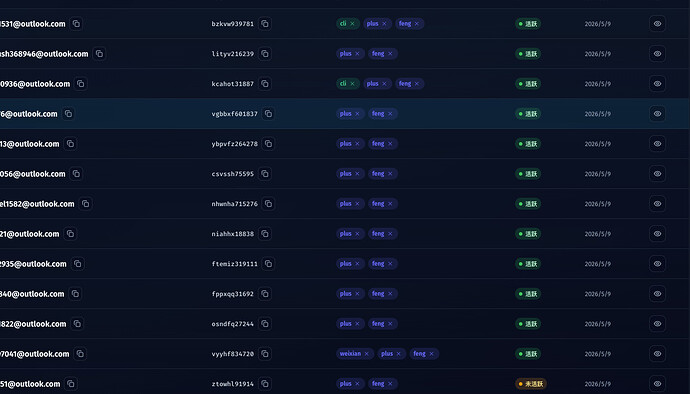Toggle eye icon in the vyyhf834720 row
The width and height of the screenshot is (690, 394).
657,353
